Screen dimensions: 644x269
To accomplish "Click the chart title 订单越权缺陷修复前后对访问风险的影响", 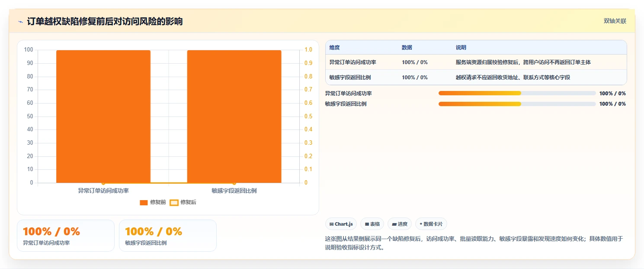I will click(105, 21).
